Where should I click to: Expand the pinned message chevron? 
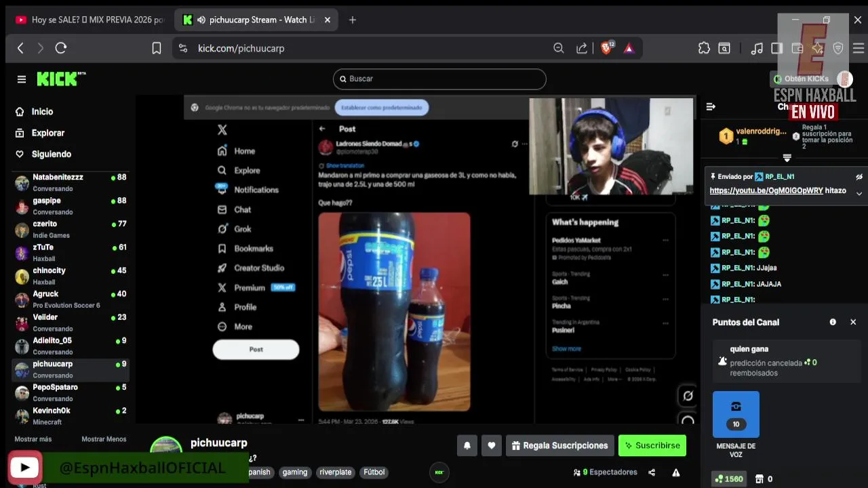point(859,193)
